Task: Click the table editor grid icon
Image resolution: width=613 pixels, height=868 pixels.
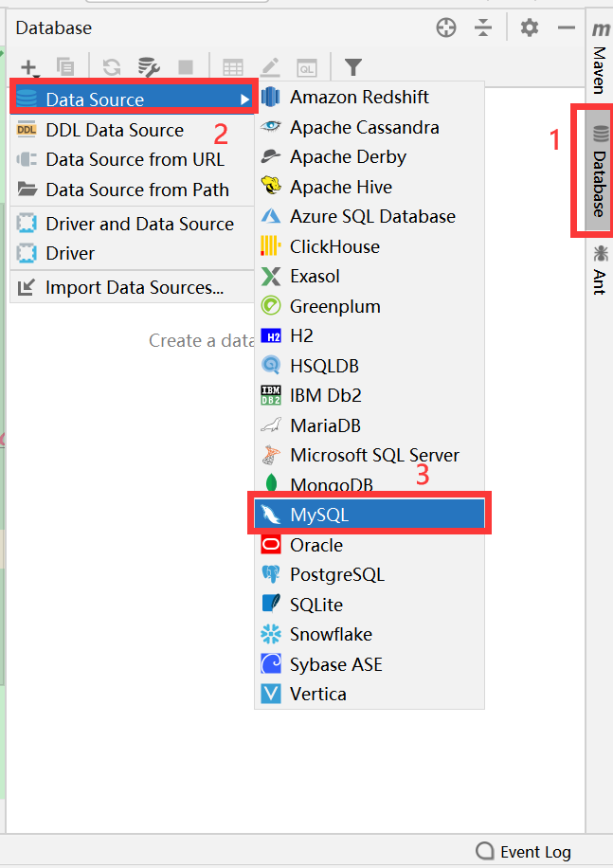Action: click(233, 67)
